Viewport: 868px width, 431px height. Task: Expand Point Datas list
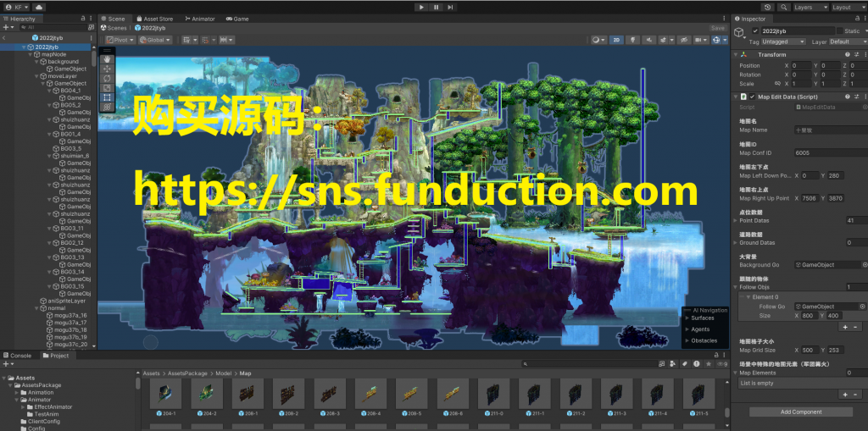point(736,220)
